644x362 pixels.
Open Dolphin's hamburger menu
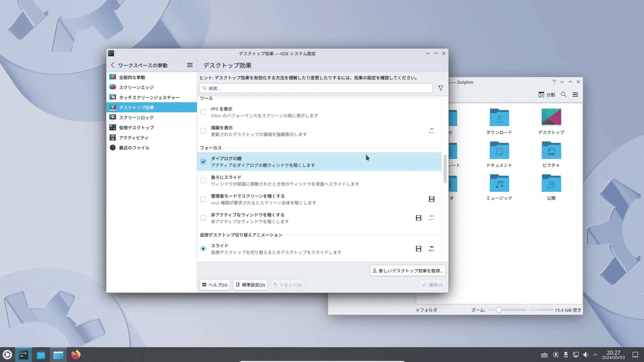coord(575,94)
